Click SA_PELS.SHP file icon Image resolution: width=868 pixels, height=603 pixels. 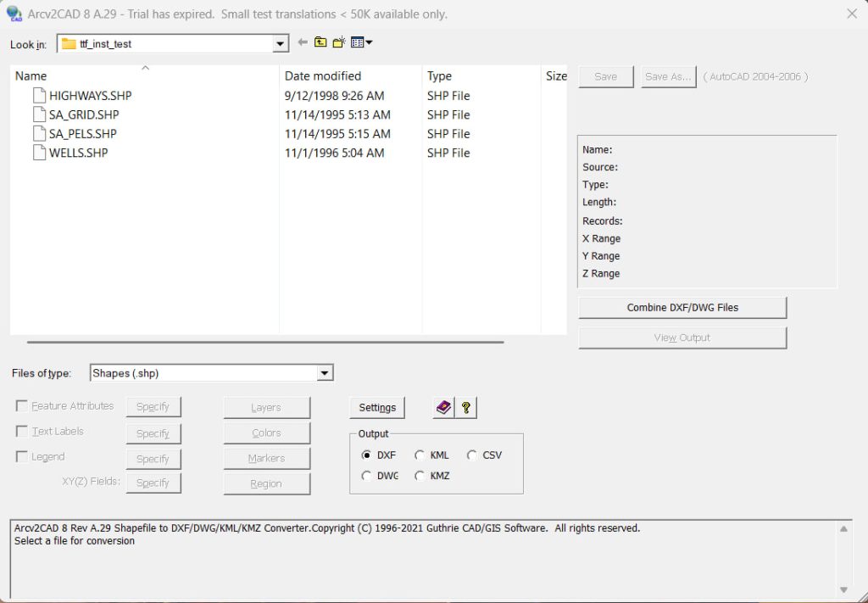click(x=39, y=133)
